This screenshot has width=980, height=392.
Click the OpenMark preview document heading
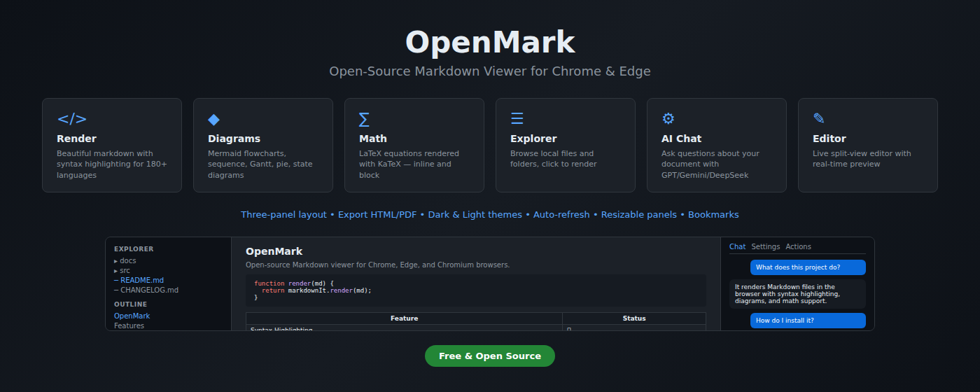[x=274, y=251]
